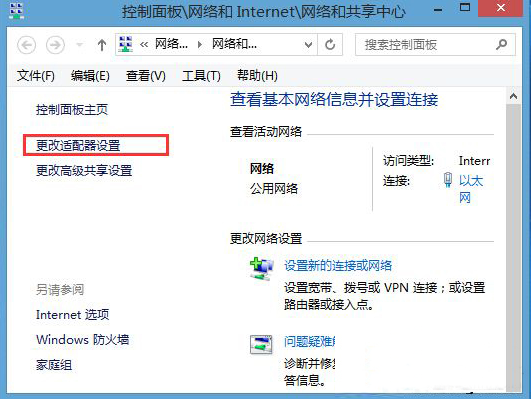This screenshot has width=531, height=399.
Task: Close the Network and Sharing Center window
Action: tap(501, 8)
